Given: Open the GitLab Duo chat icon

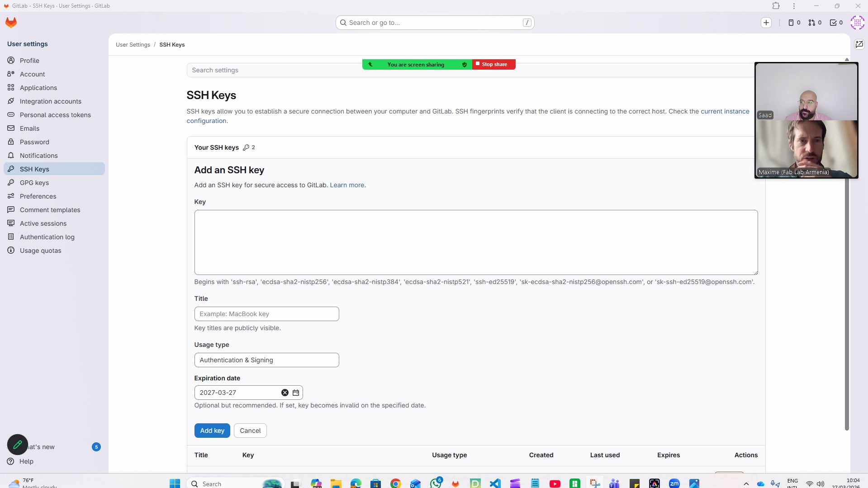Looking at the screenshot, I should tap(859, 44).
